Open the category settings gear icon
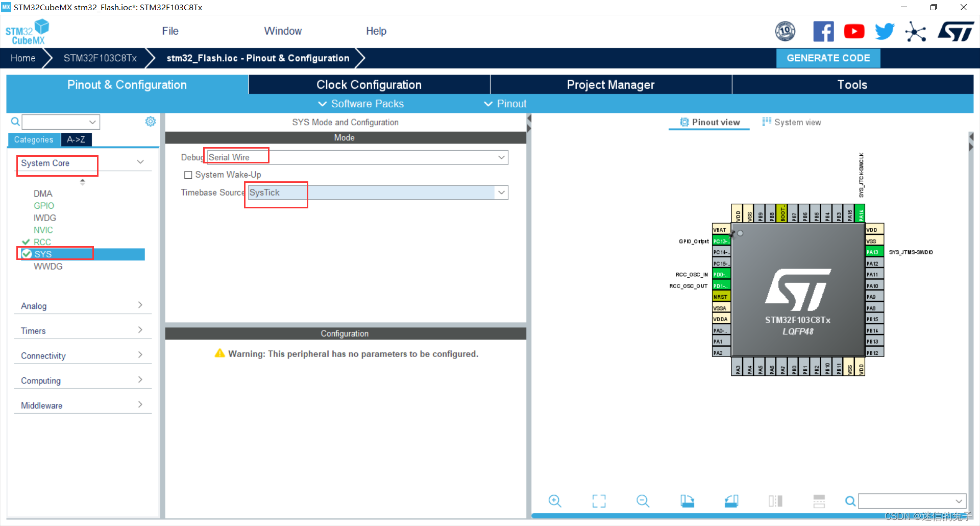Image resolution: width=980 pixels, height=526 pixels. [151, 122]
